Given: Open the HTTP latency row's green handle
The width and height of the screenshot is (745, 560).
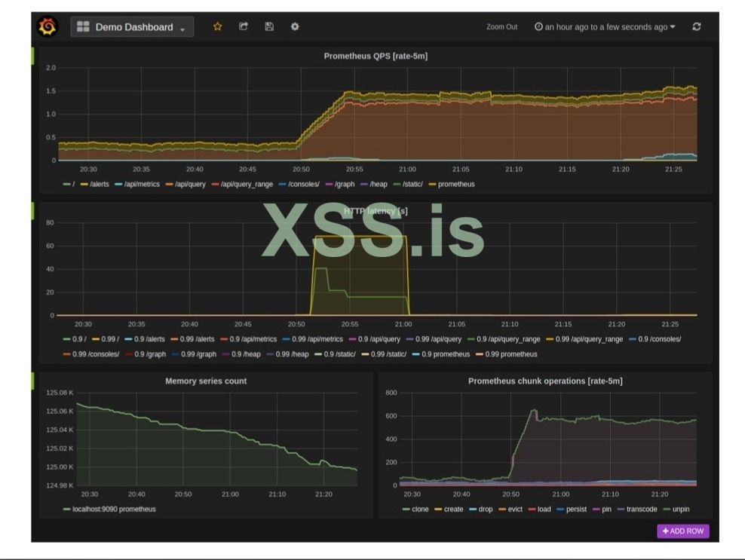Looking at the screenshot, I should [x=32, y=210].
